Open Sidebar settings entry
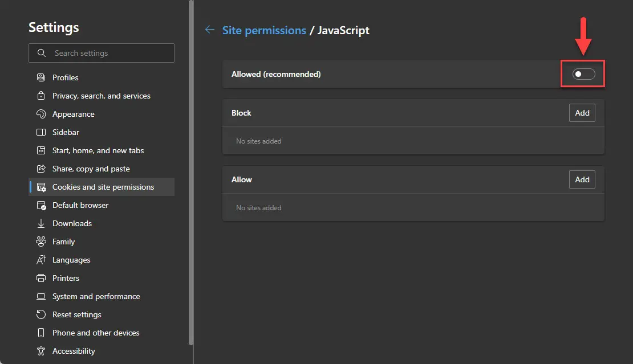The height and width of the screenshot is (364, 633). click(102, 132)
